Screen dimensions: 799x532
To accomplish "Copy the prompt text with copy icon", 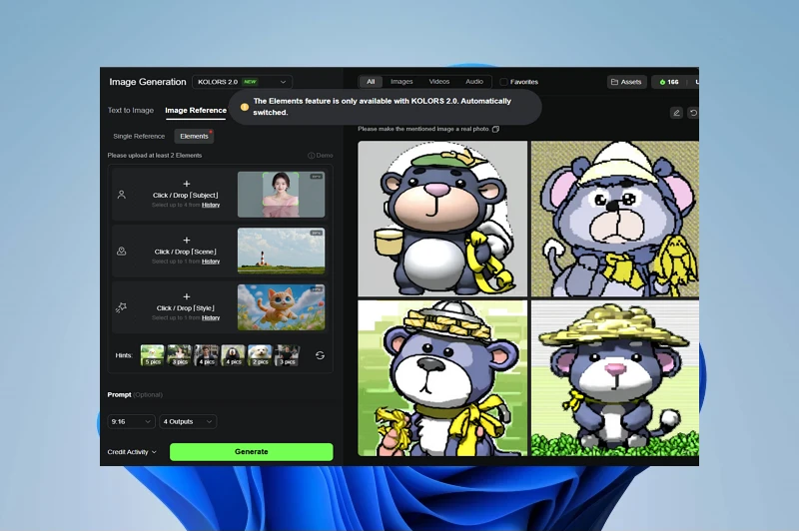I will (x=495, y=130).
